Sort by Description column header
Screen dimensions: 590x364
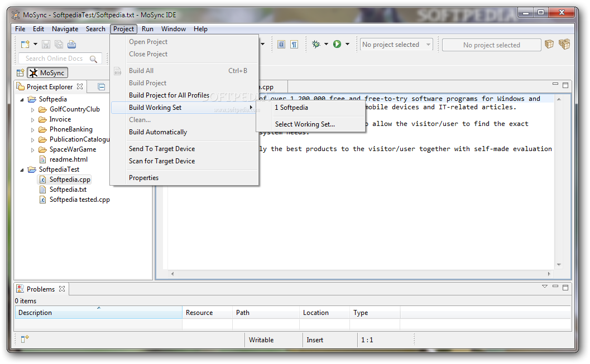click(x=99, y=313)
